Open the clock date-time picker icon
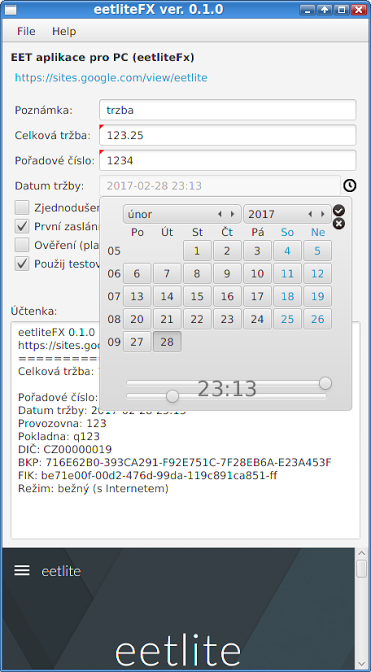 (x=350, y=186)
